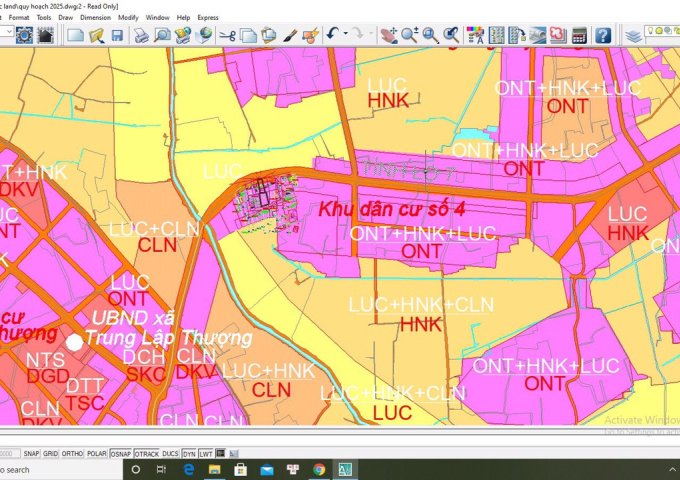
Task: Undo the last action arrow
Action: [x=333, y=33]
